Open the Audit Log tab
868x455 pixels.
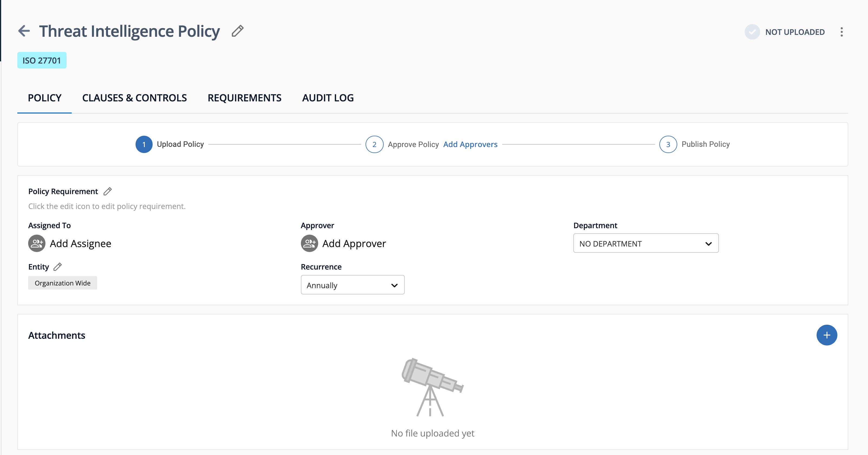pyautogui.click(x=328, y=98)
